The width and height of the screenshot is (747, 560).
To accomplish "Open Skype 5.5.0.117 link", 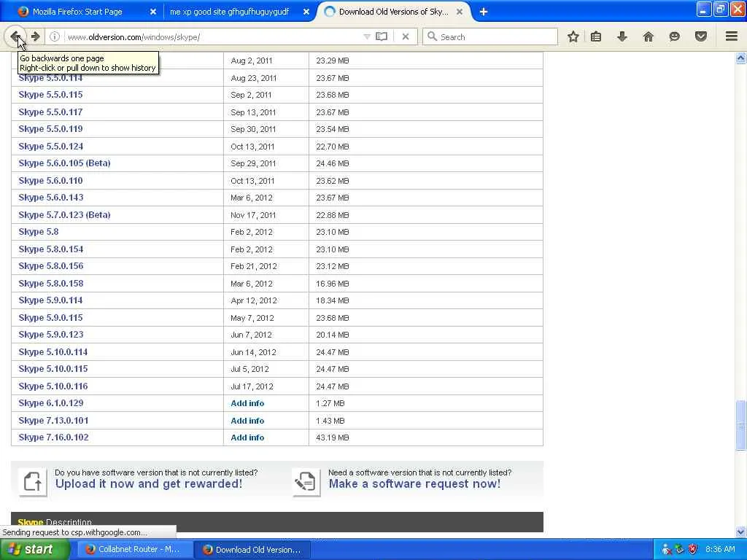I will tap(50, 112).
